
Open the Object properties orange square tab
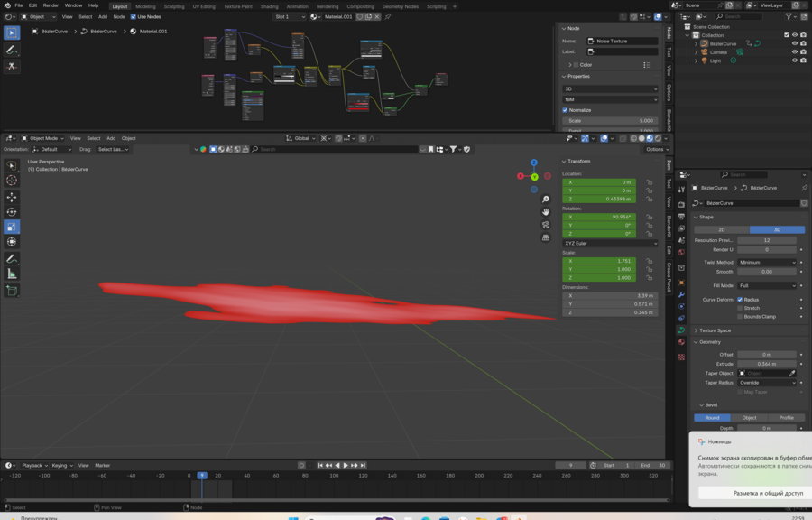click(x=681, y=283)
